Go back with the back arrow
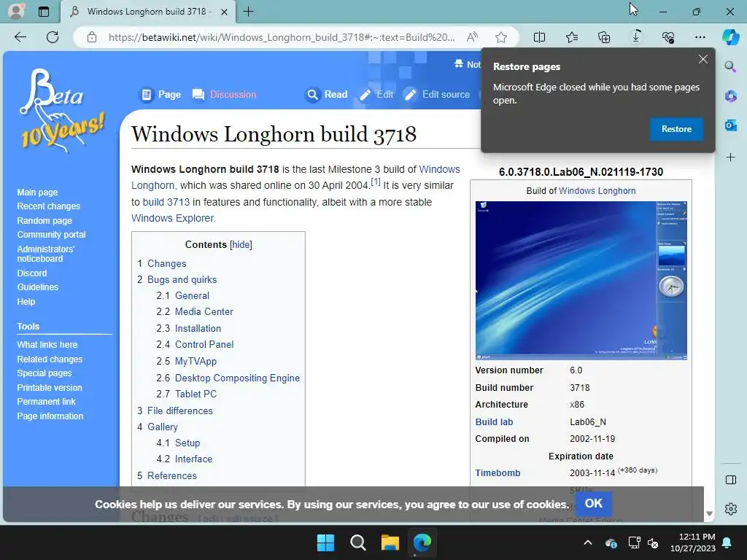The width and height of the screenshot is (747, 560). (x=20, y=37)
